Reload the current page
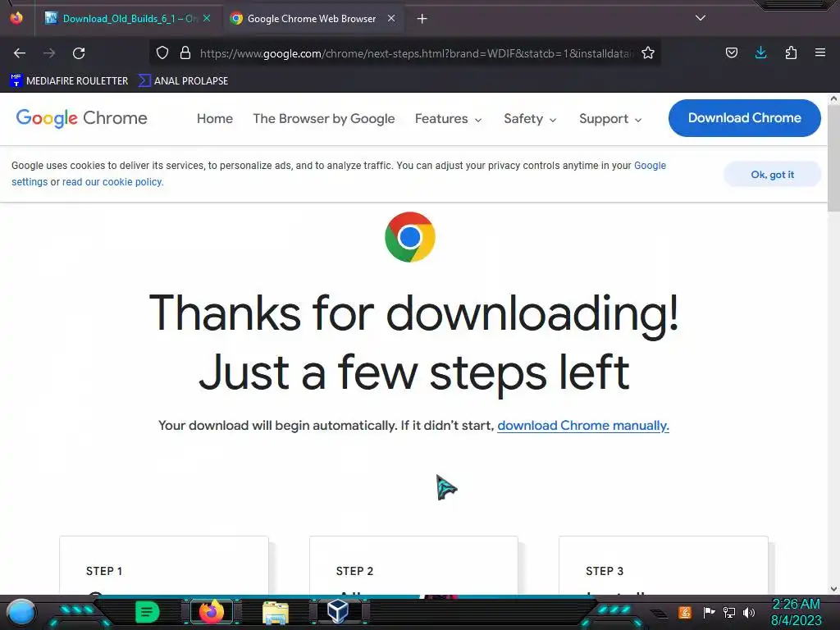 [x=79, y=53]
